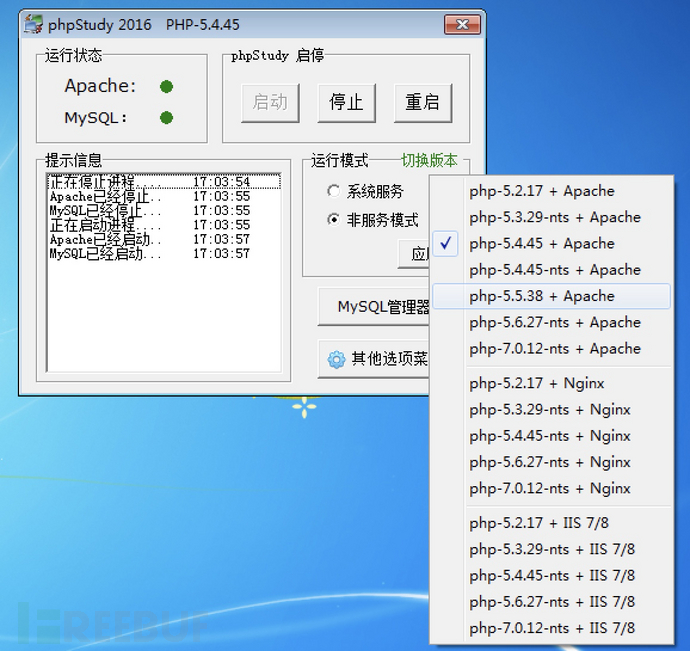
Task: Click the partly hidden 应用 button
Action: [414, 254]
